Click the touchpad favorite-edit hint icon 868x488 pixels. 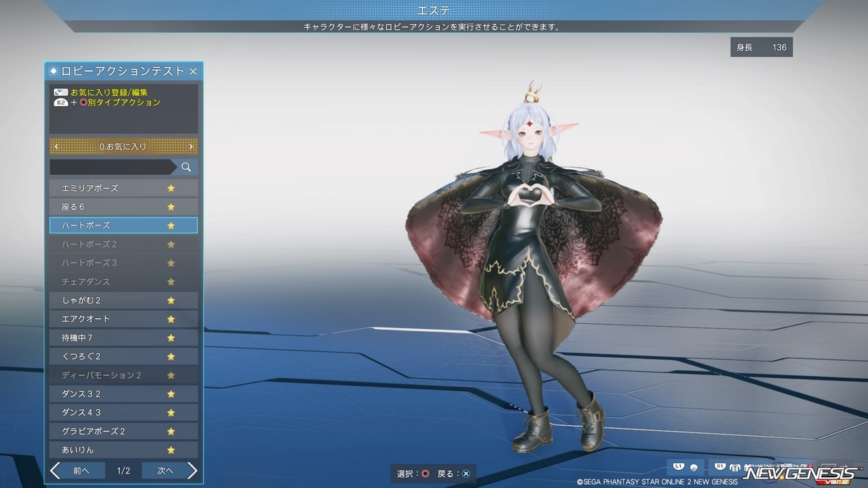click(61, 93)
